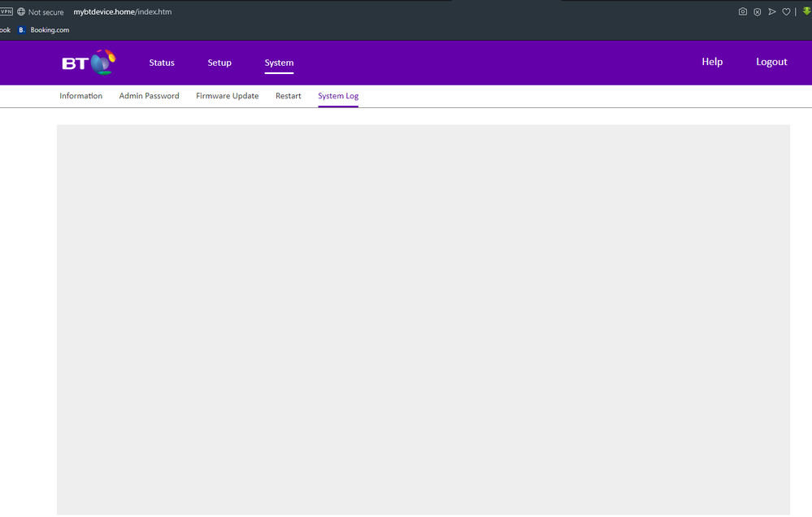Click the address bar URL text

pos(122,12)
